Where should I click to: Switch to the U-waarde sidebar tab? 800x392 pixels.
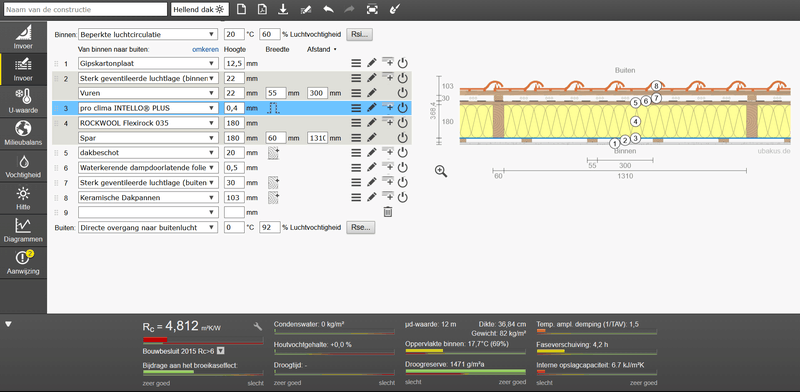[x=23, y=102]
